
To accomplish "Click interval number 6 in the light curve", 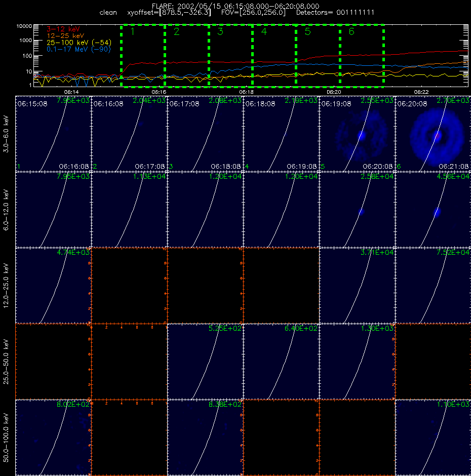I will click(x=351, y=31).
